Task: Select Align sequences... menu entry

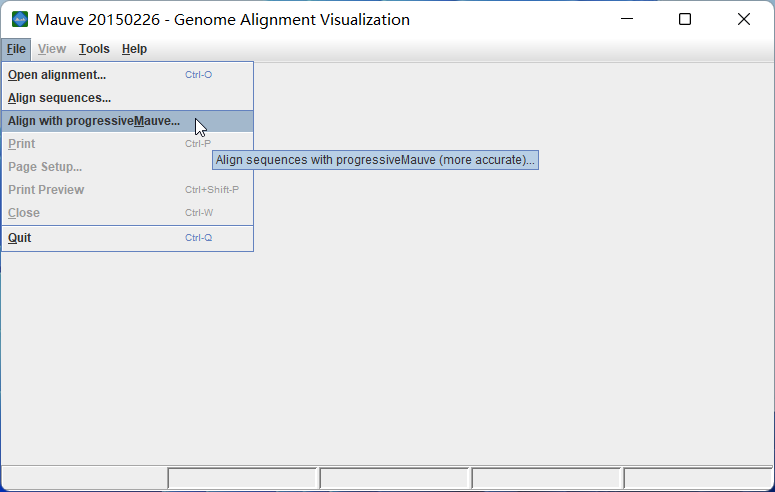Action: click(59, 98)
